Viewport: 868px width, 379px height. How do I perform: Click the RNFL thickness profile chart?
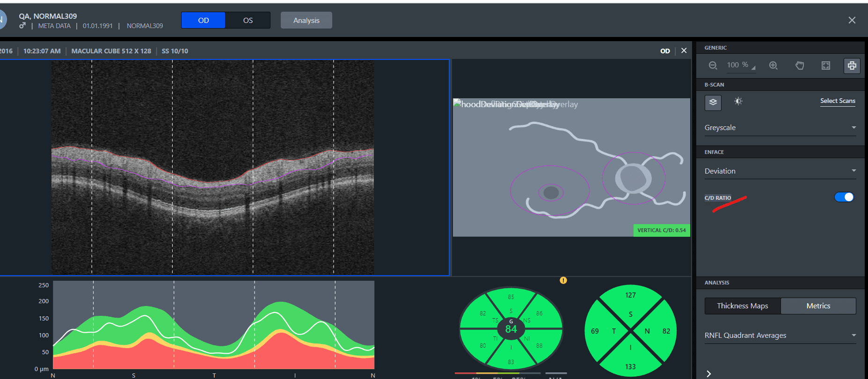coord(213,325)
